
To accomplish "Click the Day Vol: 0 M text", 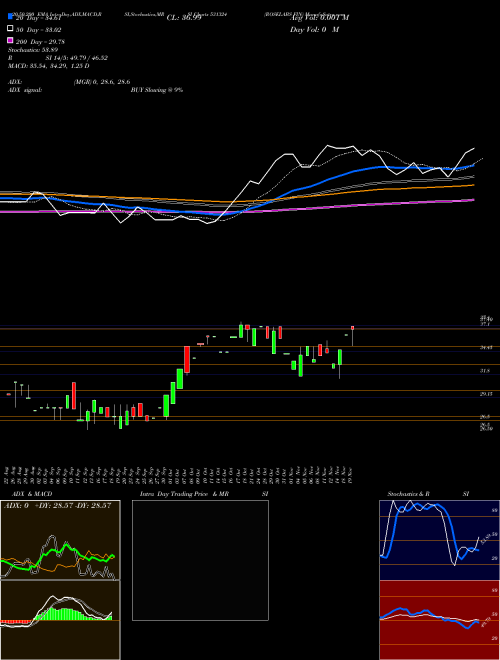I will click(314, 30).
